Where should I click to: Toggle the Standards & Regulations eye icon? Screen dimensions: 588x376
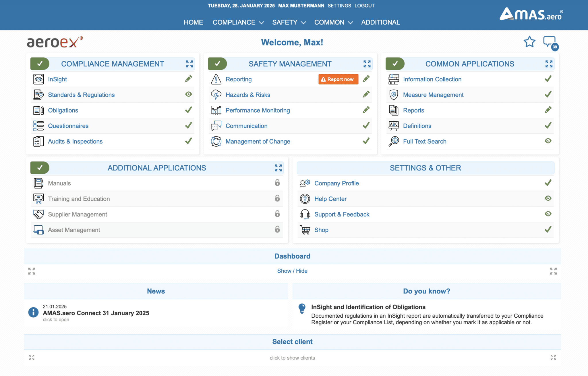189,94
